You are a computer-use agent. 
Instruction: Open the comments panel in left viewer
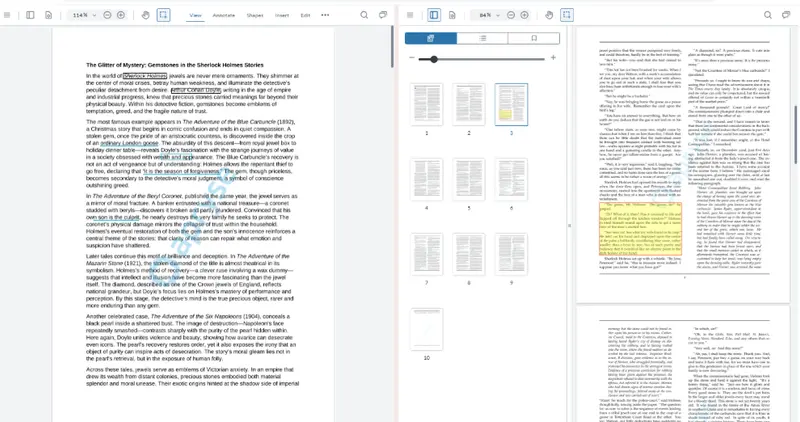click(x=383, y=15)
